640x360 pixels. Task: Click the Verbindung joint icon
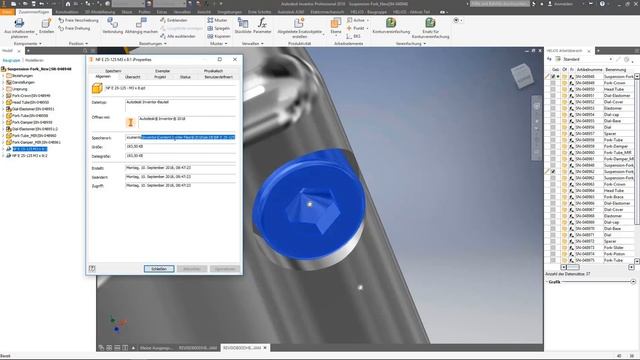point(112,23)
